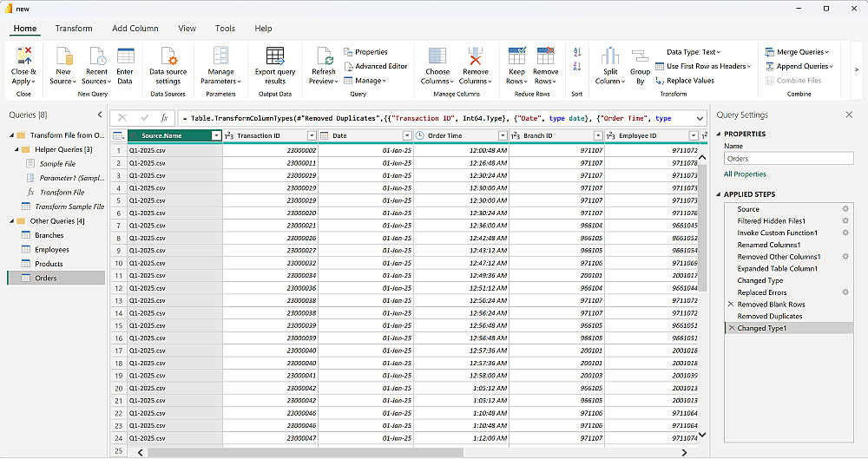Open filter dropdown on Date column
This screenshot has height=459, width=868.
click(x=407, y=136)
